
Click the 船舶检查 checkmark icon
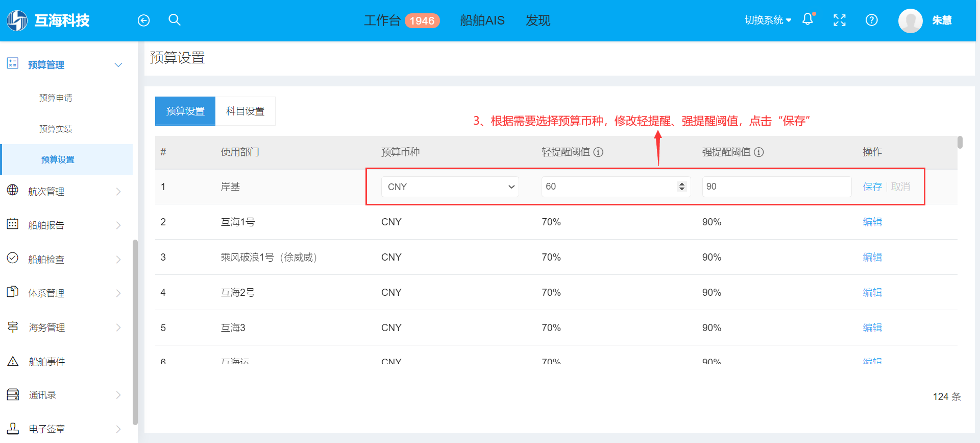[13, 258]
